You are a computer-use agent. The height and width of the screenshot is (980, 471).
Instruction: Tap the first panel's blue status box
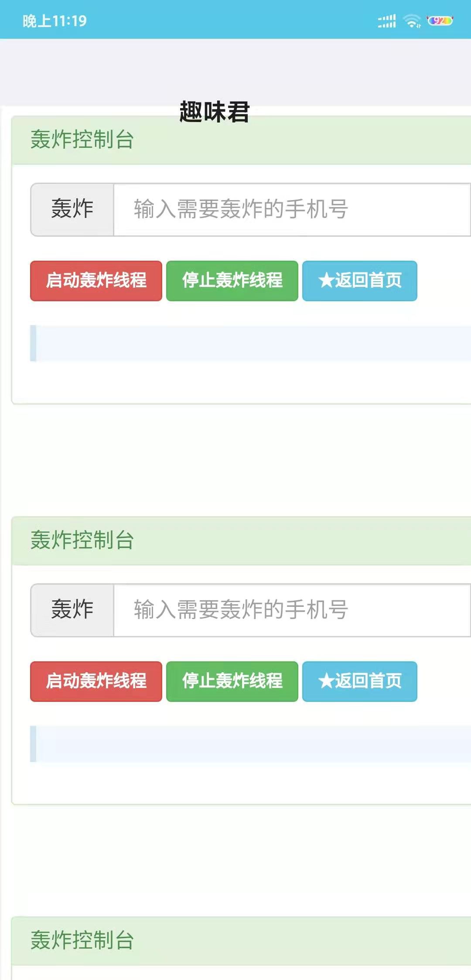click(x=251, y=344)
